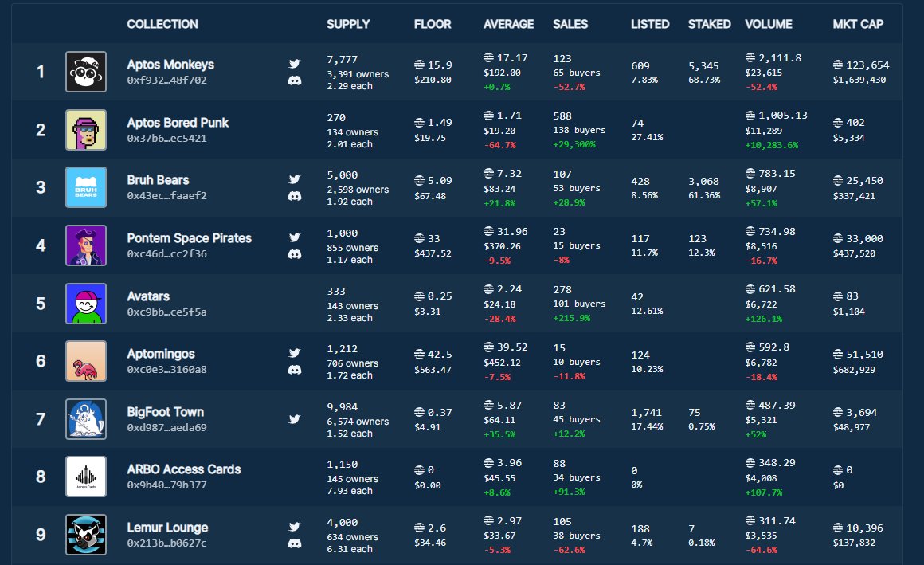Click Avatars sales change +215.9%
924x565 pixels.
click(x=572, y=319)
